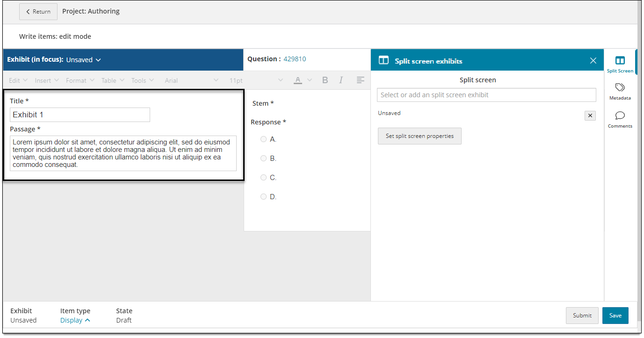Open the Metadata tag panel
Screen dimensions: 644x338
pyautogui.click(x=620, y=92)
